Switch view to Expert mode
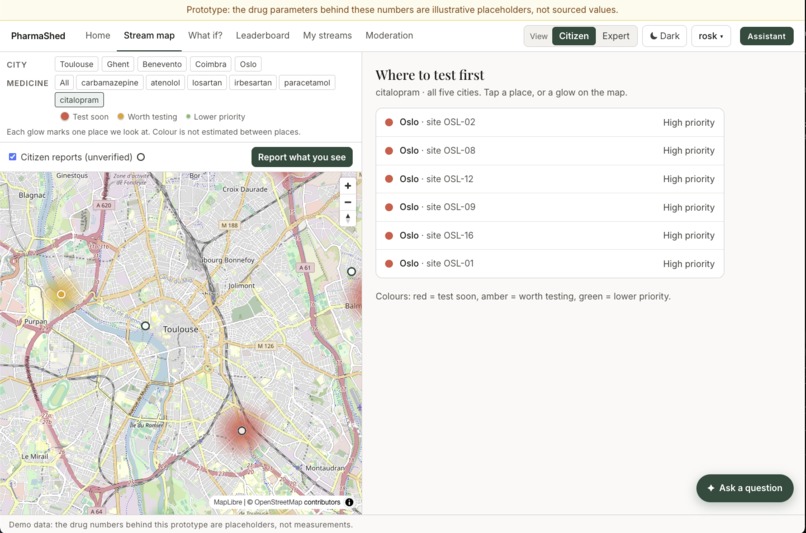Image resolution: width=806 pixels, height=533 pixels. point(616,36)
